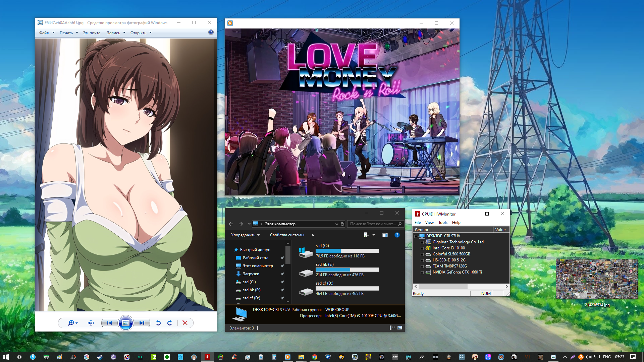Open view options dropdown arrow in Explorer

coord(374,235)
